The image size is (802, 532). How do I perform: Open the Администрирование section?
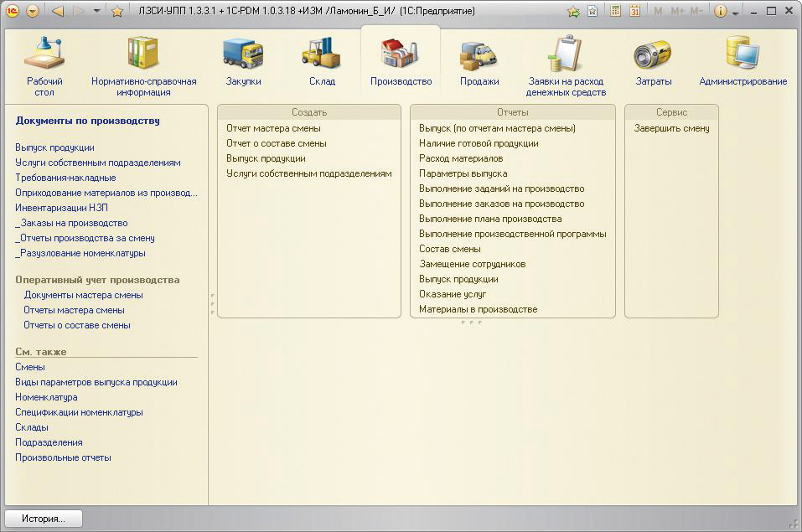click(742, 62)
